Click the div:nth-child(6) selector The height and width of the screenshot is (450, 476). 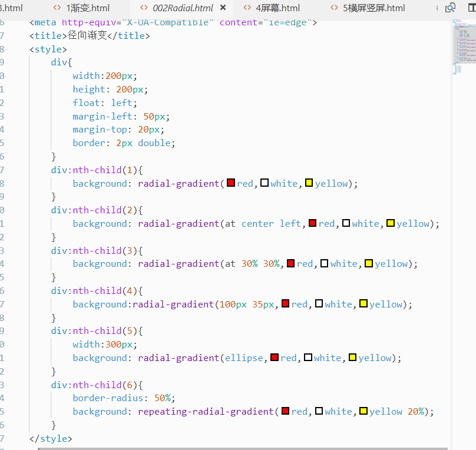94,385
